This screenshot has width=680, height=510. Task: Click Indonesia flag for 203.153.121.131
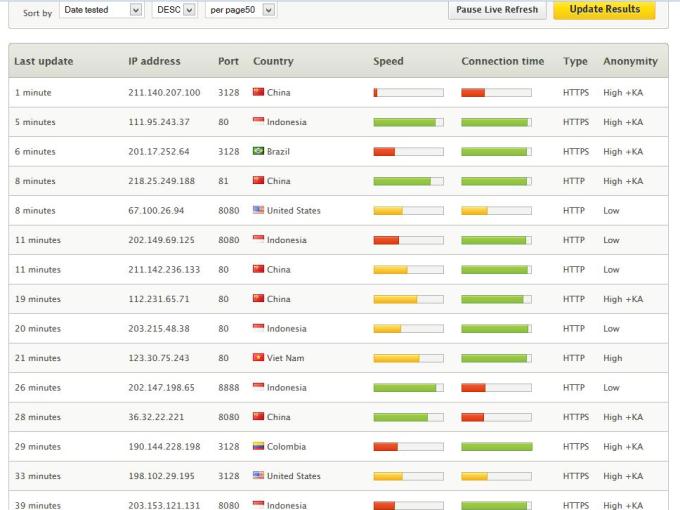[x=258, y=504]
